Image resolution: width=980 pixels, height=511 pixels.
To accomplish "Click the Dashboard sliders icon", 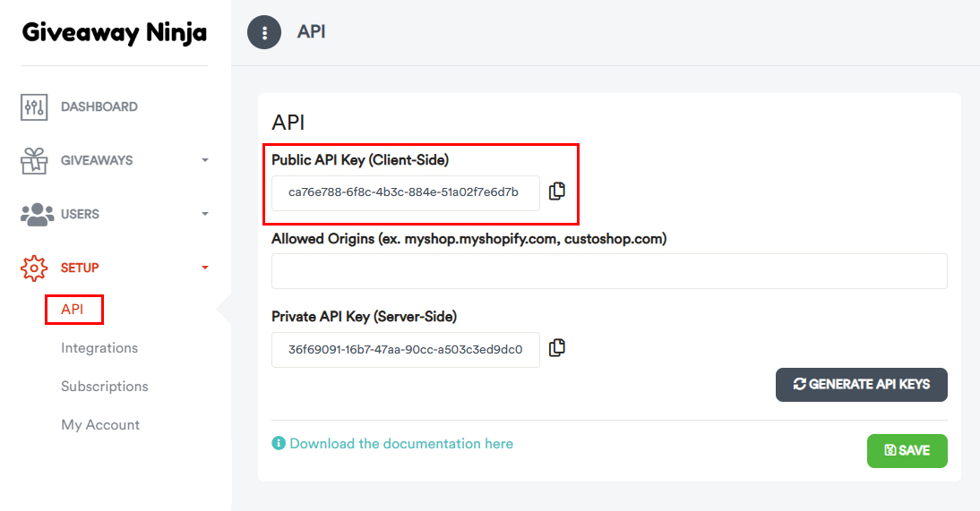I will 34,107.
